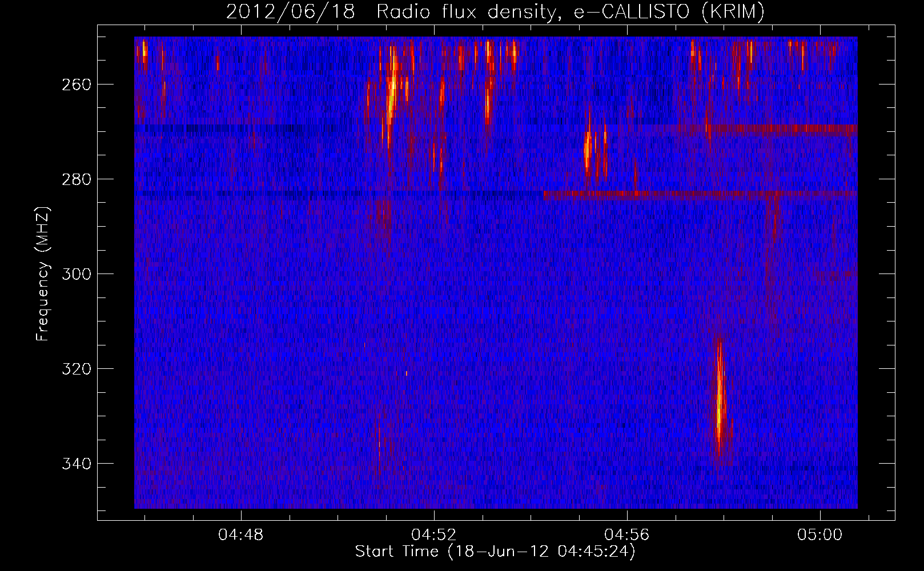Click the 340 frequency tick label
The width and height of the screenshot is (924, 571).
point(76,464)
